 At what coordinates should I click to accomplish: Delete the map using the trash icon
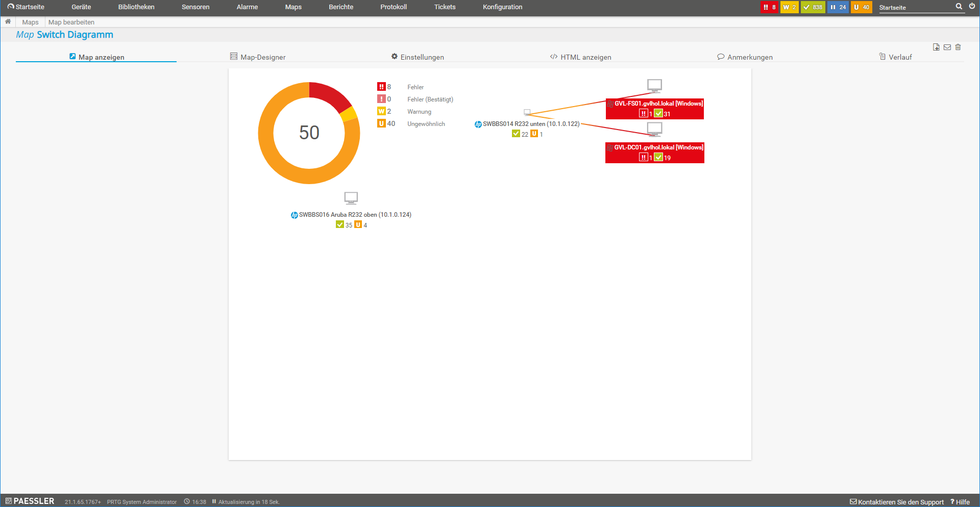coord(958,47)
